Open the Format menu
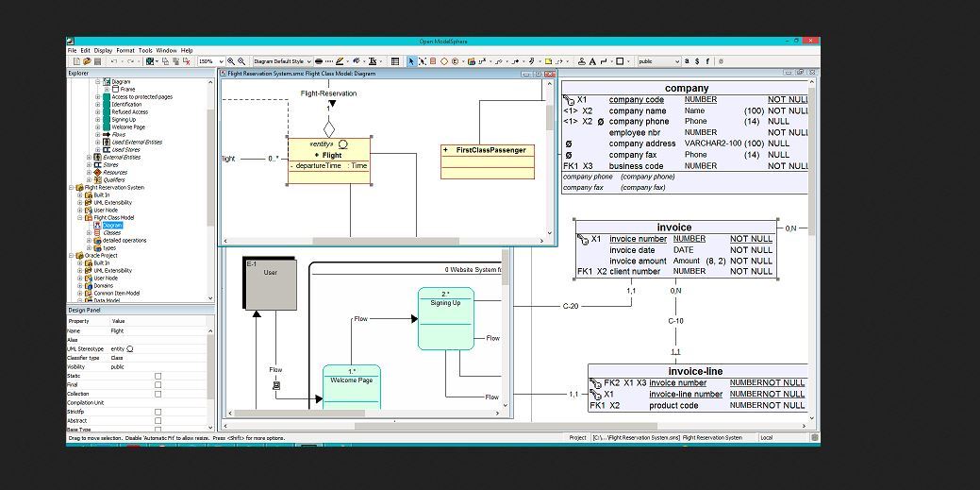Screen dimensions: 980x490 click(125, 50)
